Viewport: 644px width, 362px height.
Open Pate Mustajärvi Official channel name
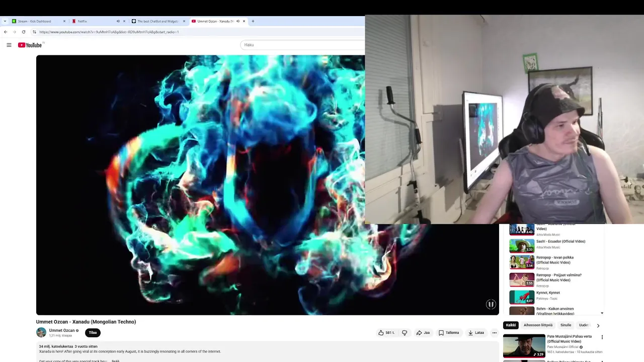coord(563,347)
